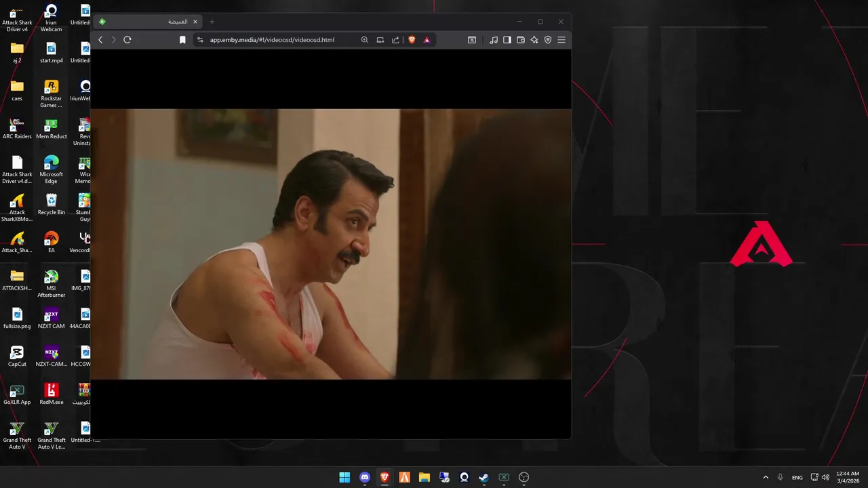This screenshot has height=488, width=868.
Task: Open Steam from the taskbar
Action: point(484,477)
